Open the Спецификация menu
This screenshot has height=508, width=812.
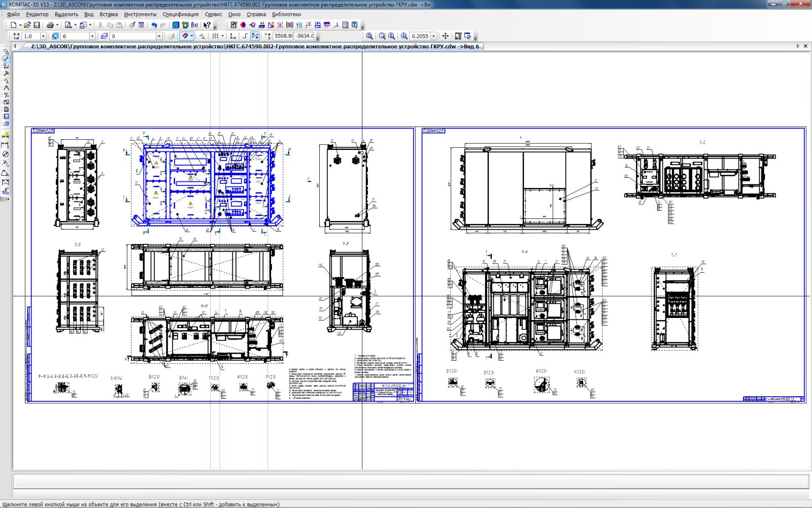coord(180,14)
